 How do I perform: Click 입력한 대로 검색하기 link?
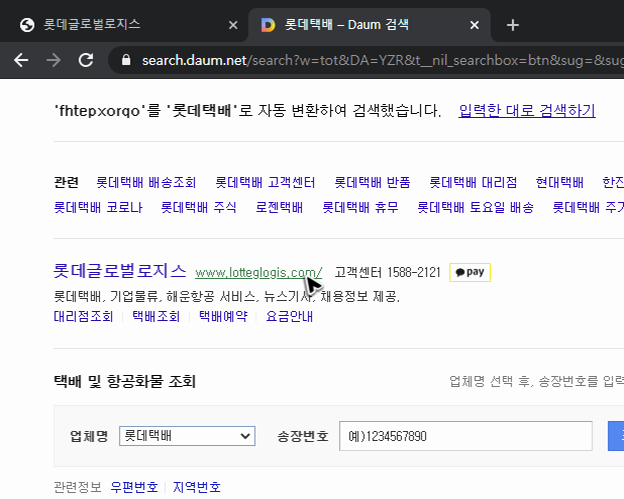point(527,110)
